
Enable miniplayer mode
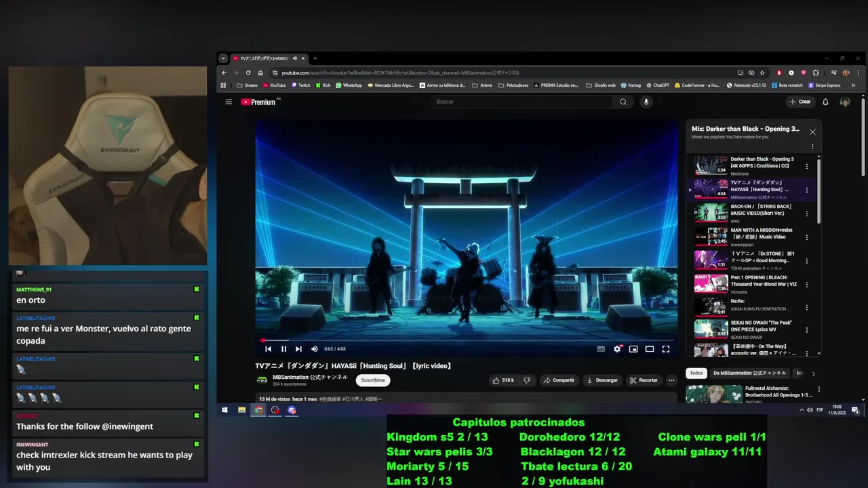tap(633, 349)
